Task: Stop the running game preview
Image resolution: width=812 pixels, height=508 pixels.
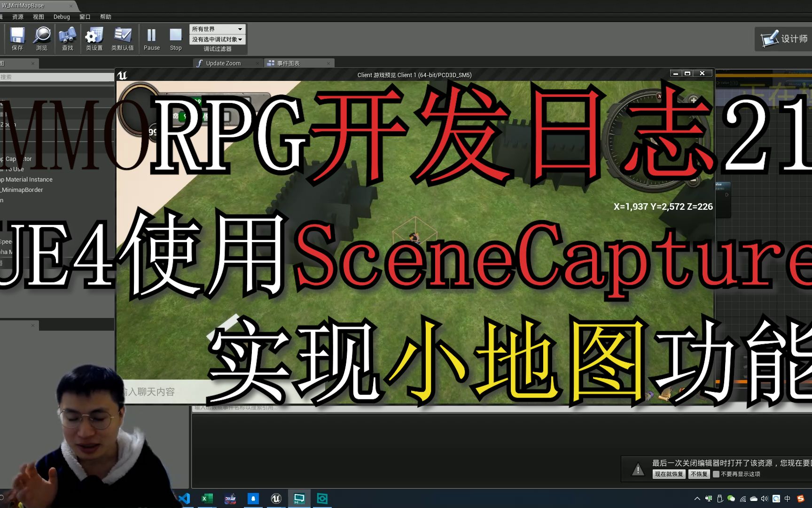Action: tap(175, 39)
